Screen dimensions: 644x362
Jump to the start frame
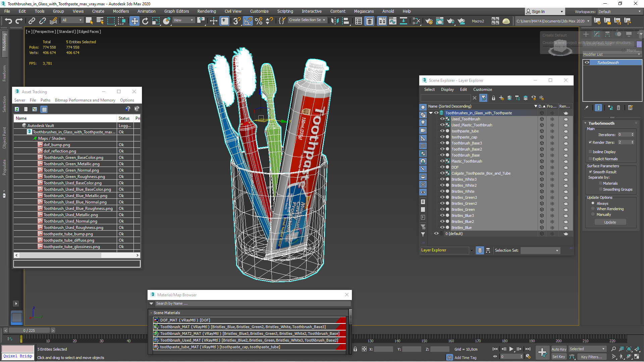click(x=495, y=349)
